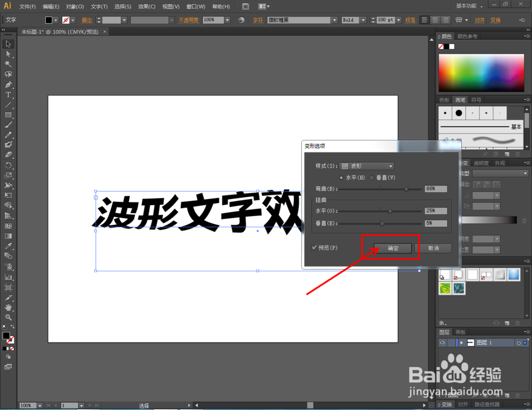The image size is (532, 410).
Task: Select the Paintbrush tool
Action: click(x=9, y=125)
